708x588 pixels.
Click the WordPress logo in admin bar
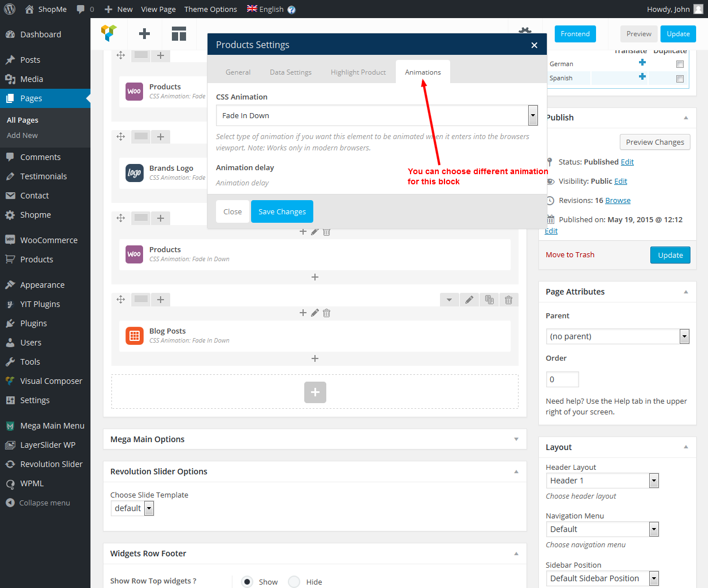[10, 9]
